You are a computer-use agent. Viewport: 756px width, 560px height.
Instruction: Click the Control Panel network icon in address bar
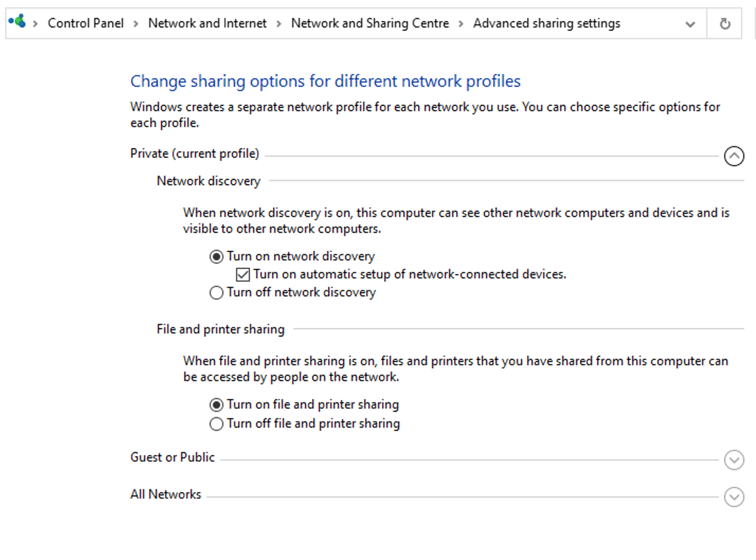tap(17, 22)
